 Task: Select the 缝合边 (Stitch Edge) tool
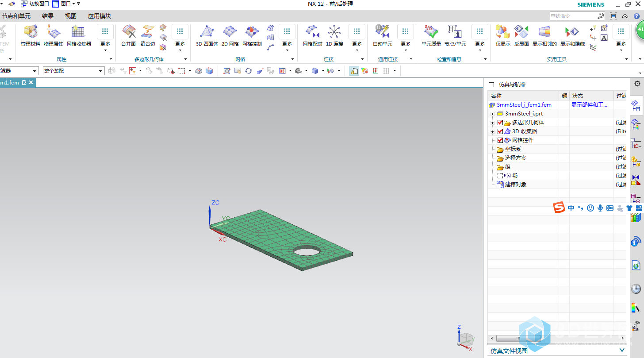pos(148,36)
